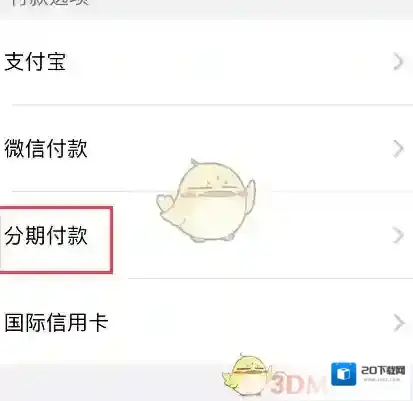Open the arrow next to 微信付款
This screenshot has width=413, height=401.
click(398, 148)
